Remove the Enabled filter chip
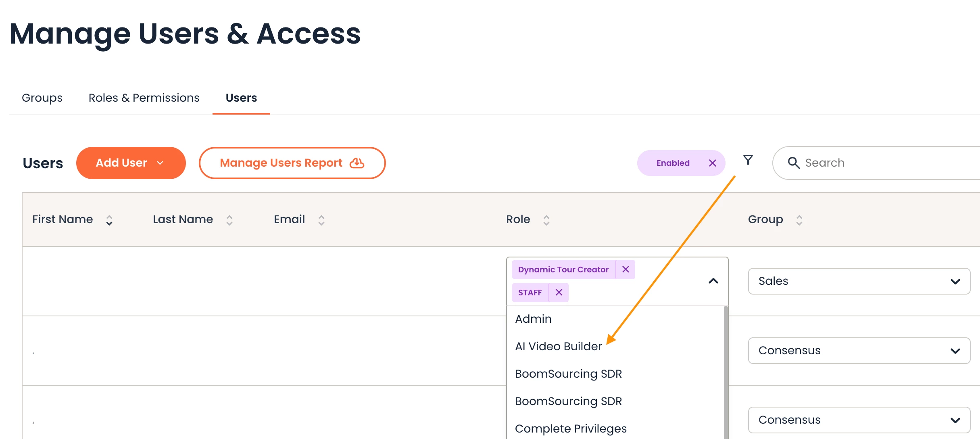This screenshot has height=439, width=980. (713, 163)
